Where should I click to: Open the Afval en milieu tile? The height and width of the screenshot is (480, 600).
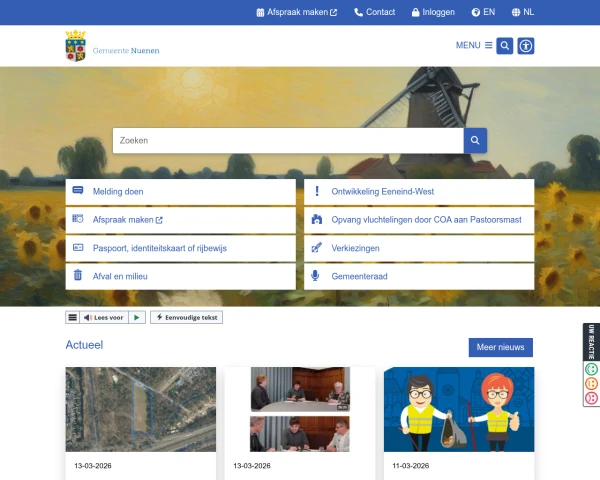180,275
